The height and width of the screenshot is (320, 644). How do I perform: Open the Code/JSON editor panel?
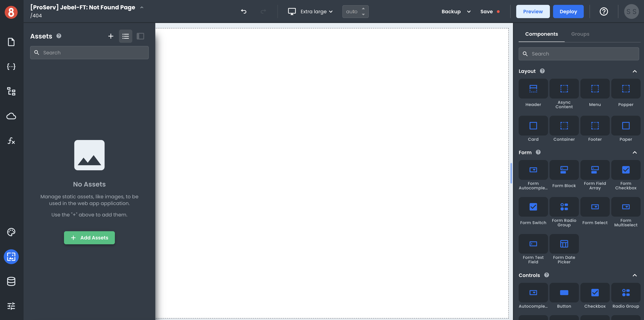tap(11, 67)
